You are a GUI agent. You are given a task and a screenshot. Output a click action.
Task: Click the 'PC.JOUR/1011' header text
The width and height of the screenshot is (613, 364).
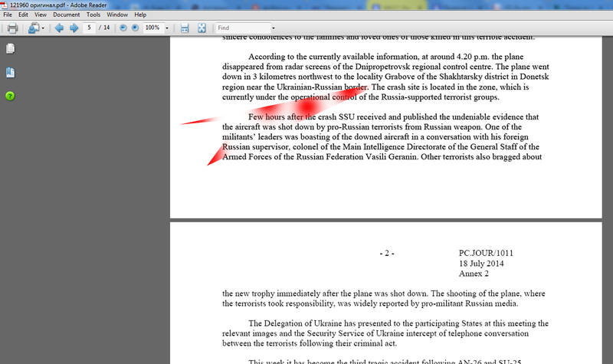pos(486,253)
